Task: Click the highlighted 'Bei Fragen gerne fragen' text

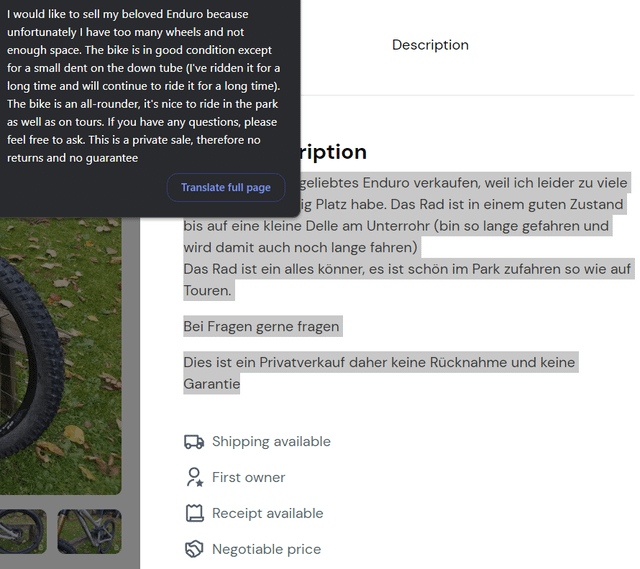Action: 261,327
